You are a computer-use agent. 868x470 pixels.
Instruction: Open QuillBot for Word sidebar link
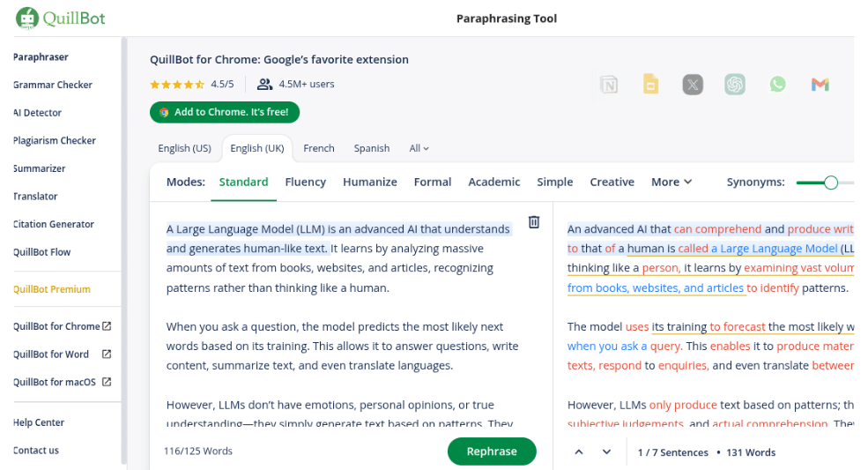(x=51, y=354)
